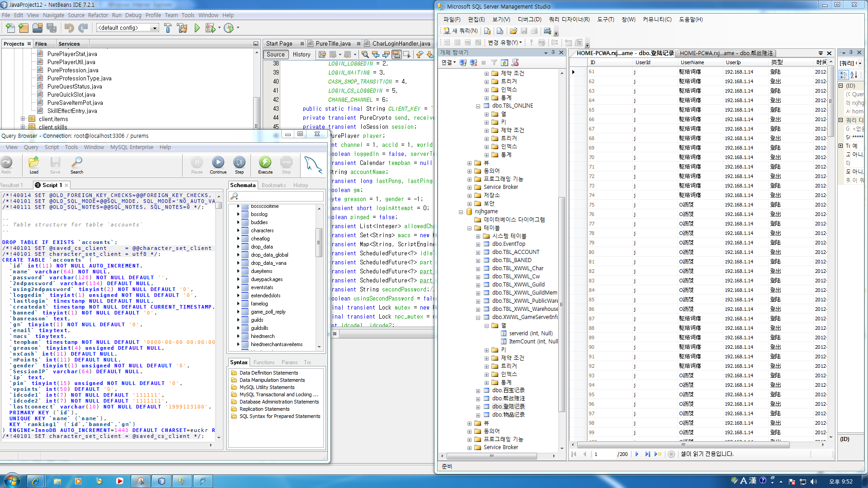
Task: Open Data Definition Statements folder
Action: coord(269,373)
